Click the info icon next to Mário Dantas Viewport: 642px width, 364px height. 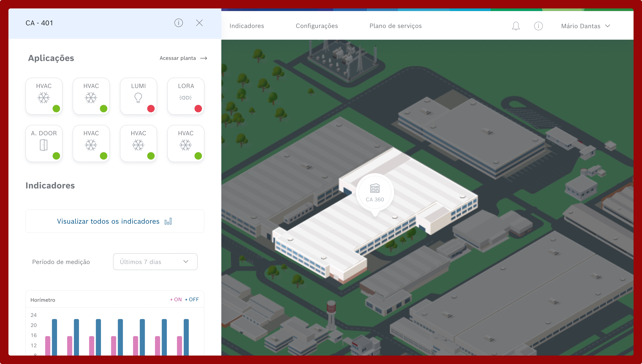click(x=538, y=26)
